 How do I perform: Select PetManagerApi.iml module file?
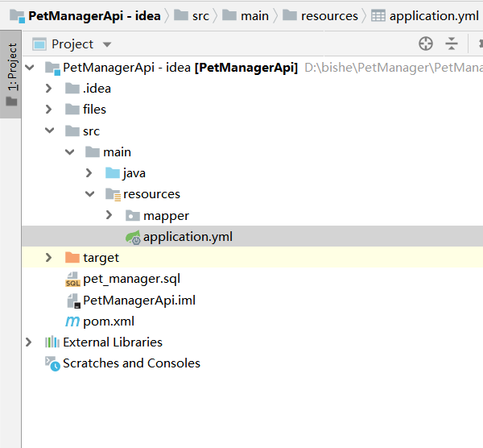point(138,301)
